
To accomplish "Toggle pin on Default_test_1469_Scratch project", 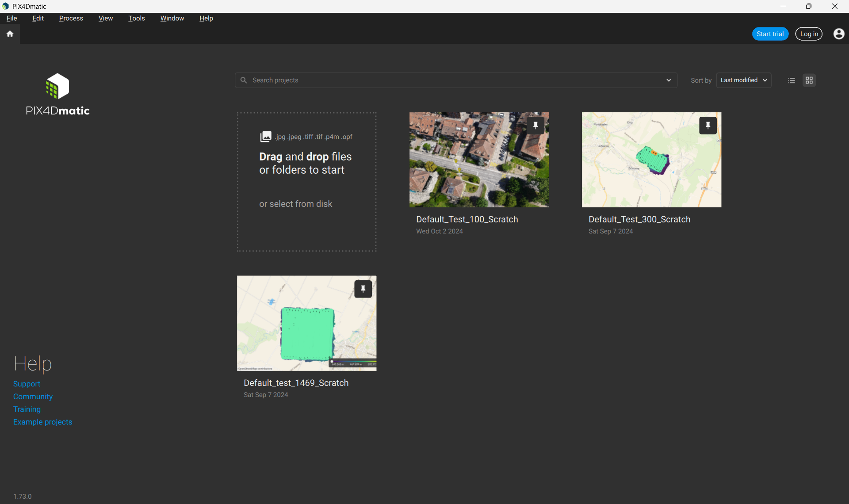I will (x=363, y=289).
